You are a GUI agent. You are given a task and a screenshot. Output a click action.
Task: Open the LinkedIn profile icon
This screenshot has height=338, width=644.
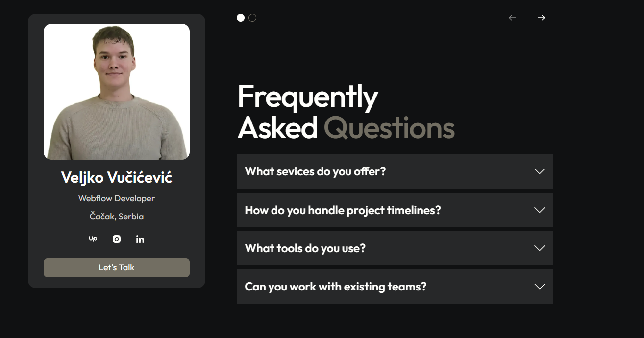[x=140, y=239]
